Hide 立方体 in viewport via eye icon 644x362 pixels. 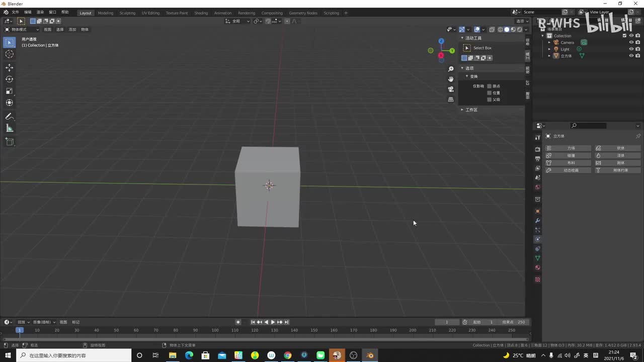[631, 56]
